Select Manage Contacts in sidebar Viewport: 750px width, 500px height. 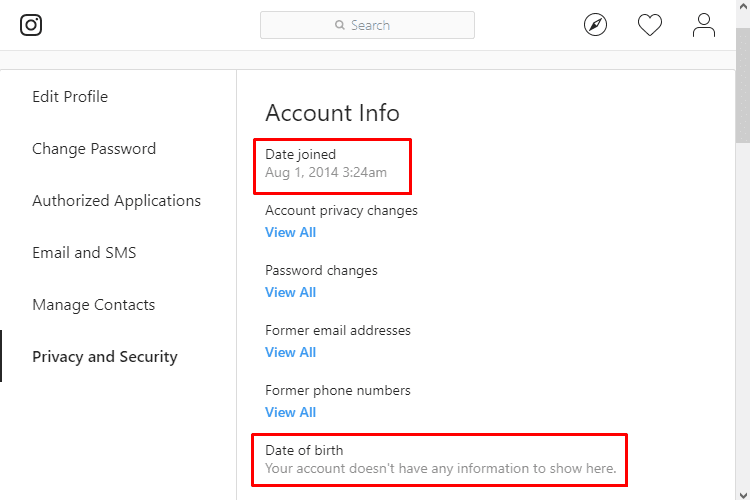point(94,305)
